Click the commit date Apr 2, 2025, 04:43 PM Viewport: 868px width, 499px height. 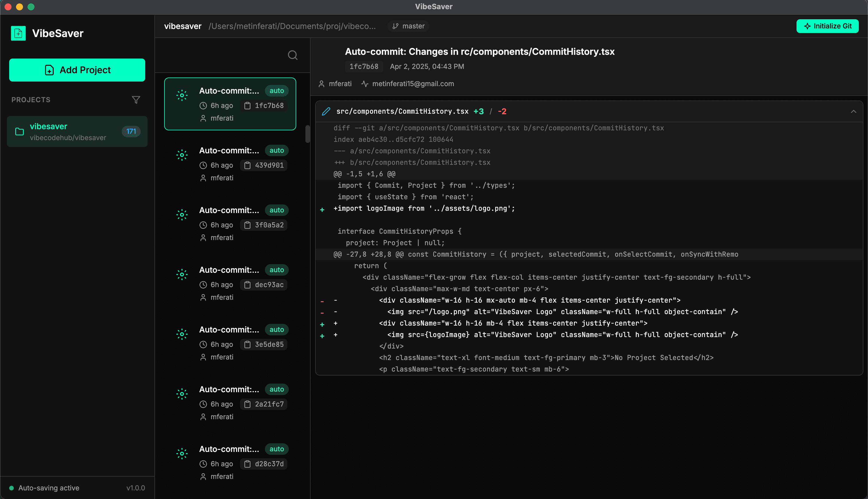click(x=427, y=67)
